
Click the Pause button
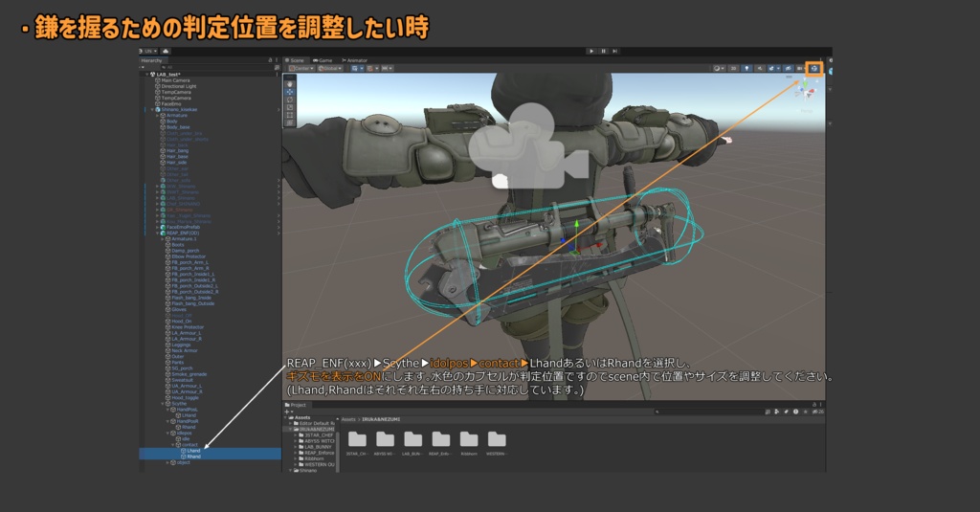603,52
